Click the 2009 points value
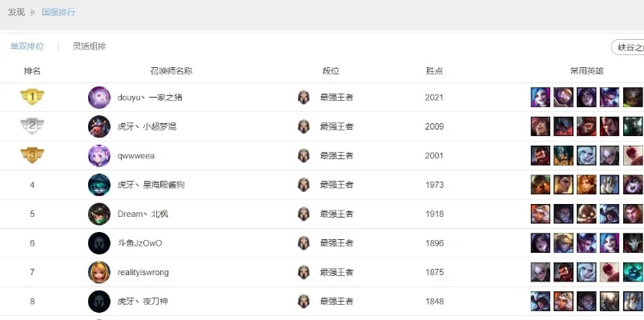The width and height of the screenshot is (644, 320). (x=434, y=126)
